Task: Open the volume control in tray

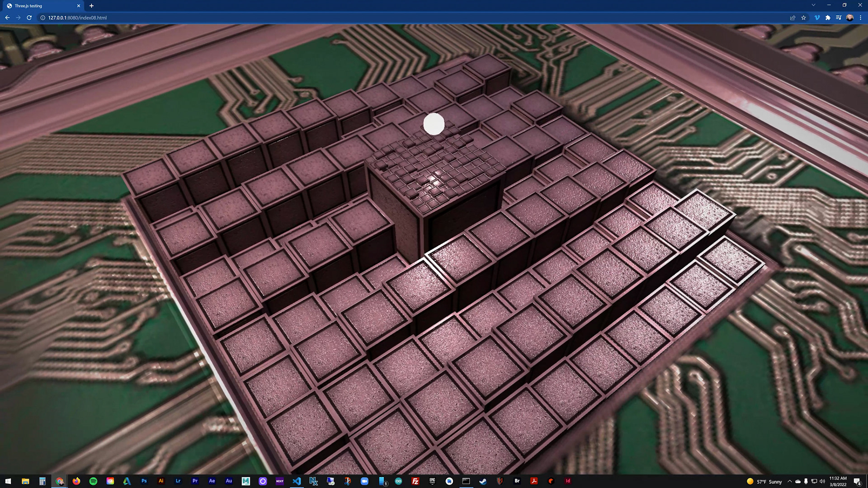Action: [x=822, y=481]
